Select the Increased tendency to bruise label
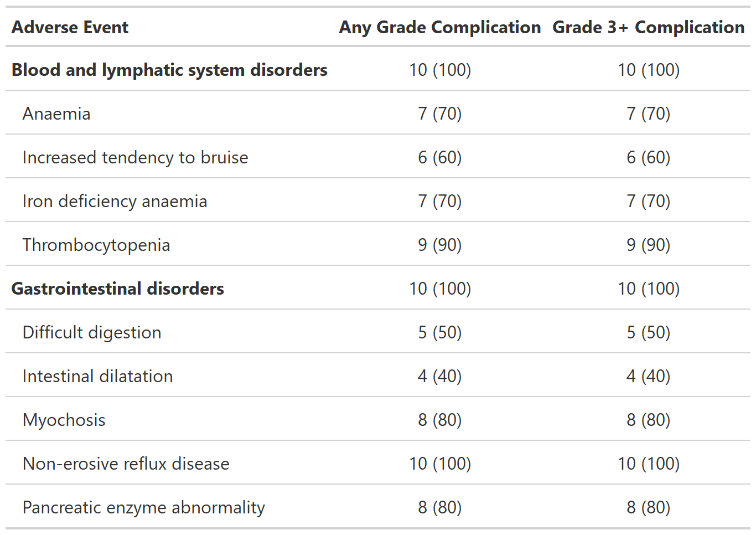The width and height of the screenshot is (756, 535). [135, 157]
